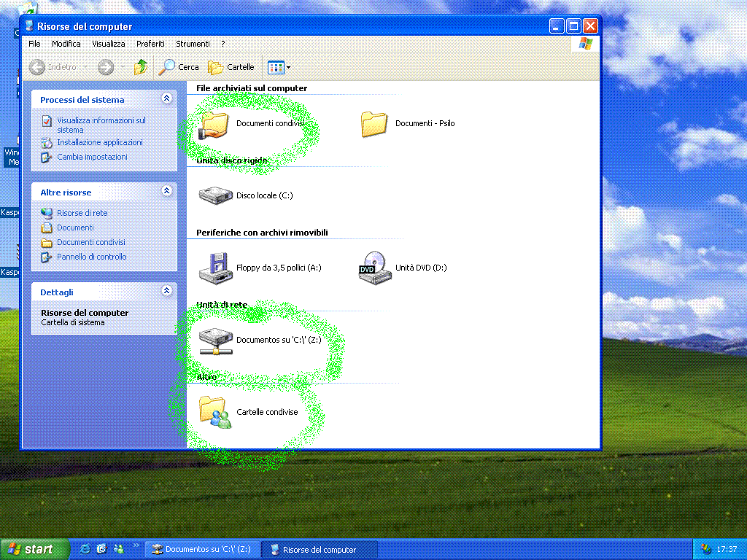Select the Floppy da 3,5 pollici (A:) drive

pyautogui.click(x=214, y=268)
